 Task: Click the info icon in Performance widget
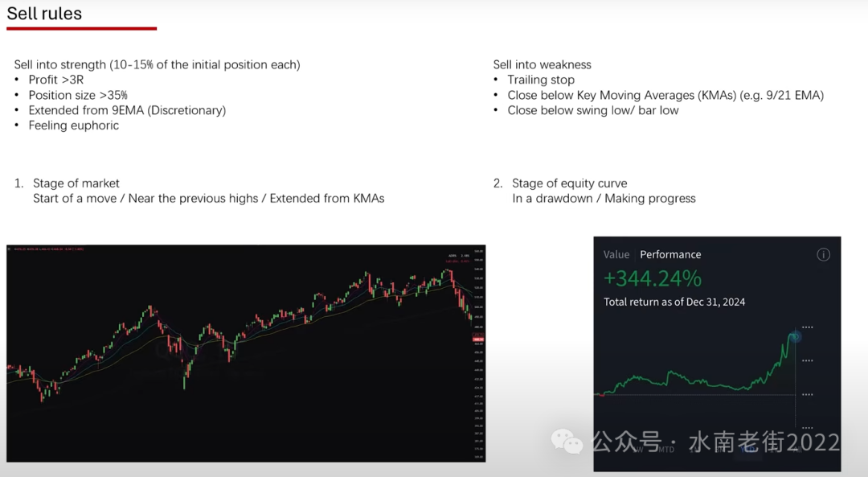pos(823,255)
